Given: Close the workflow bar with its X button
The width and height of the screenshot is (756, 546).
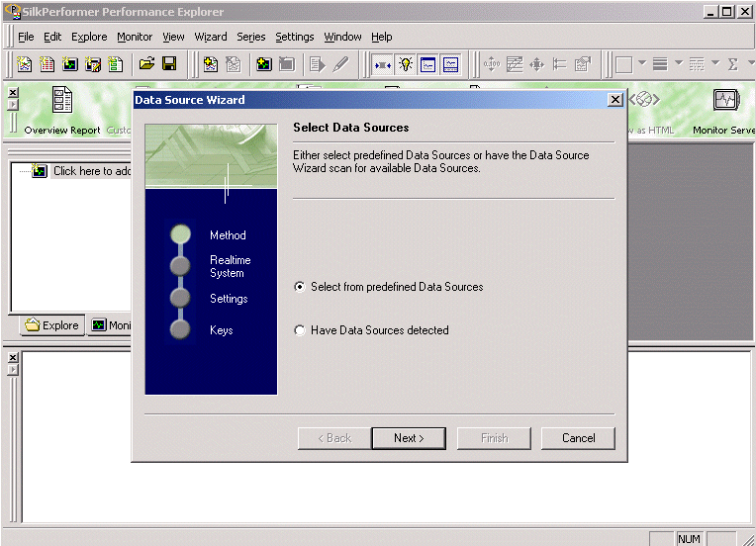Looking at the screenshot, I should click(14, 92).
